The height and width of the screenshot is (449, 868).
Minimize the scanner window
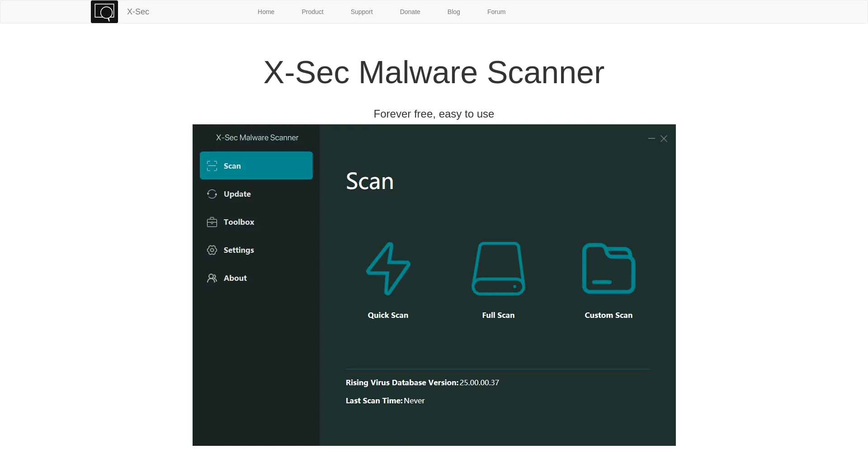(x=651, y=138)
